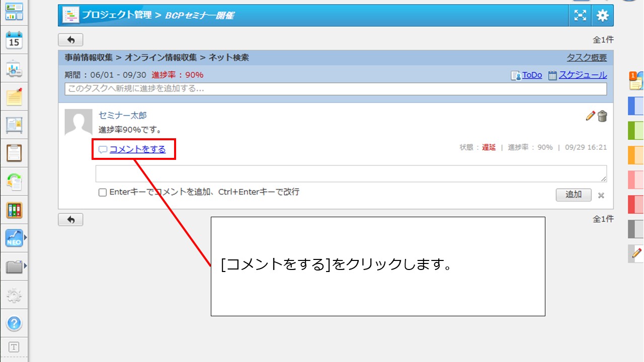Edit the progress entry with the pencil icon
This screenshot has width=644, height=362.
point(591,116)
